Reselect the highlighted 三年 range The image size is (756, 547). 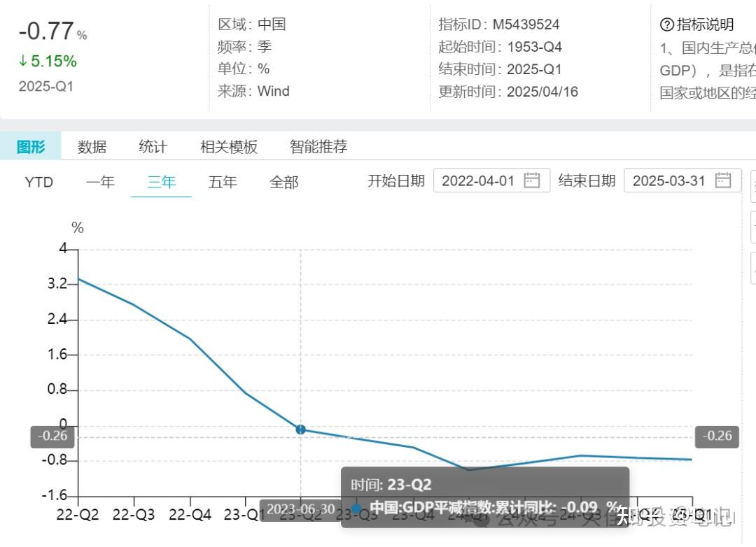pyautogui.click(x=162, y=182)
